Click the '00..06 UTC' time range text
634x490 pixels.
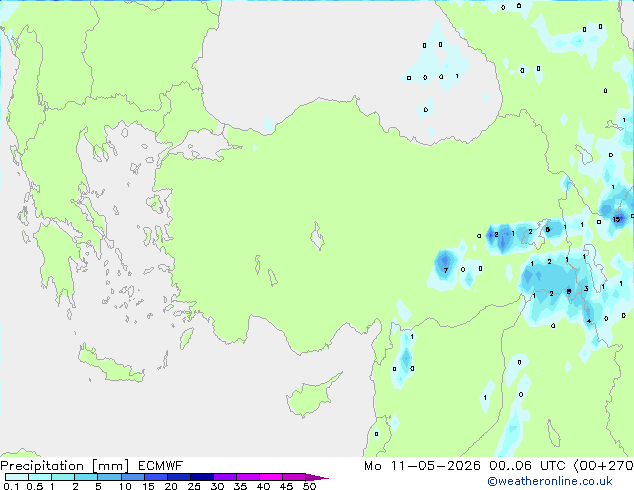527,466
